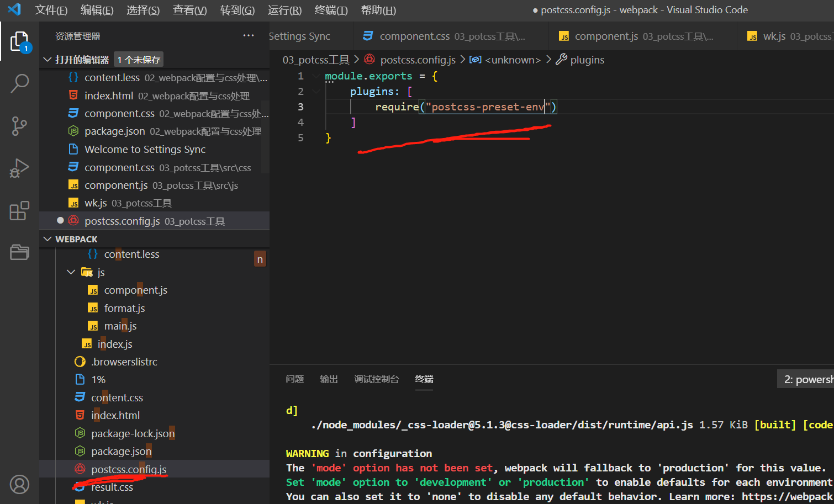Click the '...' more actions icon in Explorer
Screen dimensions: 834x504
(x=248, y=35)
